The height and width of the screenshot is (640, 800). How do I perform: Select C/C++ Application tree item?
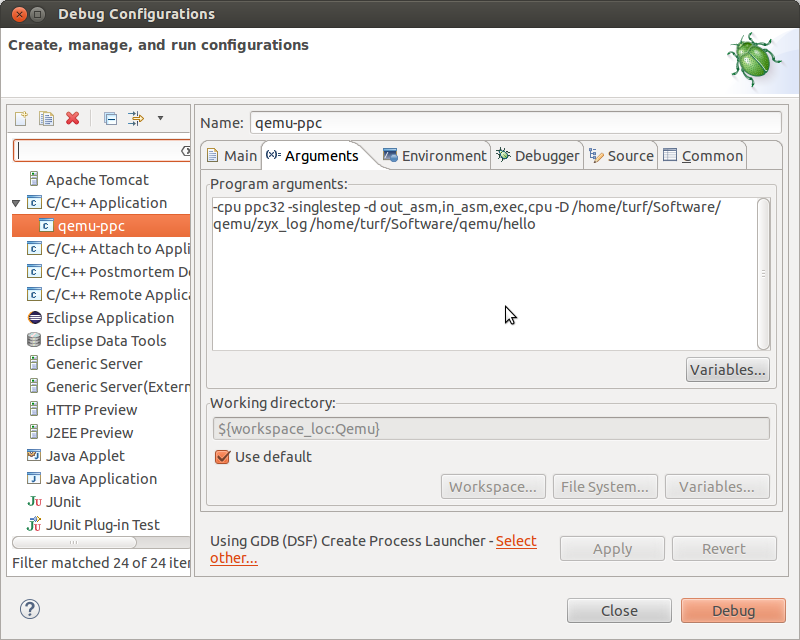pos(106,203)
